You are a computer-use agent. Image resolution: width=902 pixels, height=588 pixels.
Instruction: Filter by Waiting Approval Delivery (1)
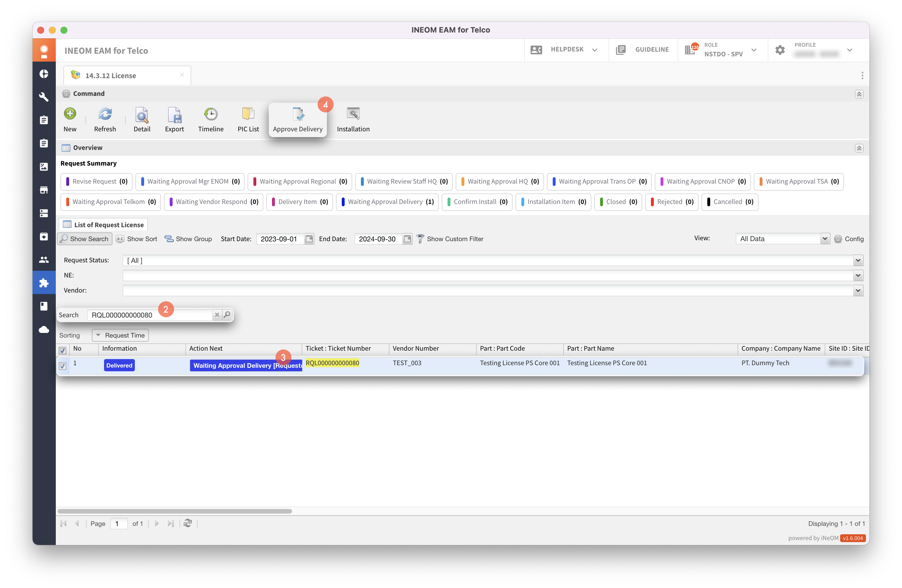(x=387, y=202)
